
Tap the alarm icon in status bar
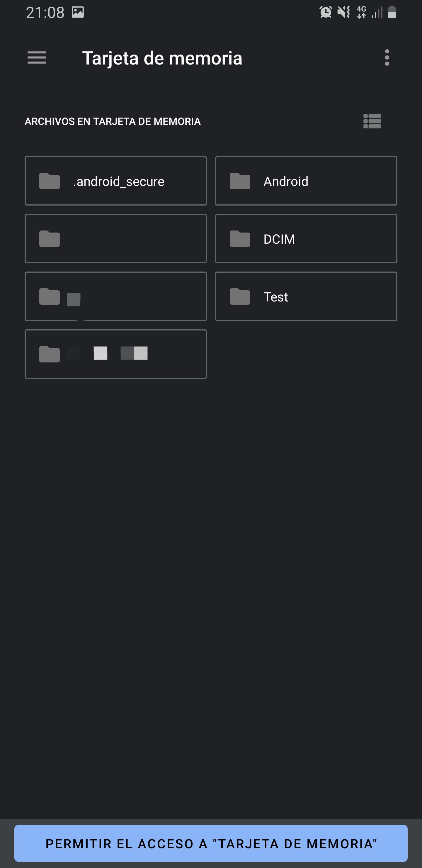tap(326, 12)
